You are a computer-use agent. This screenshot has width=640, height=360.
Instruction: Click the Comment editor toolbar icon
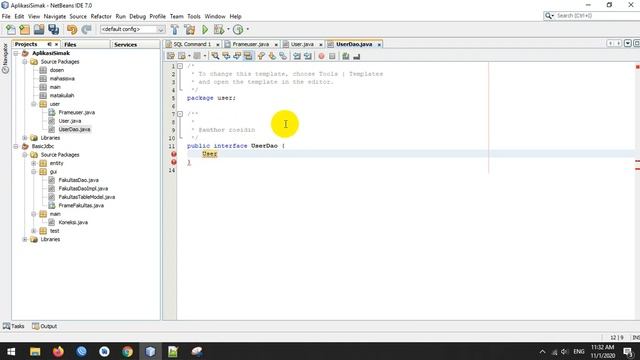[346, 56]
